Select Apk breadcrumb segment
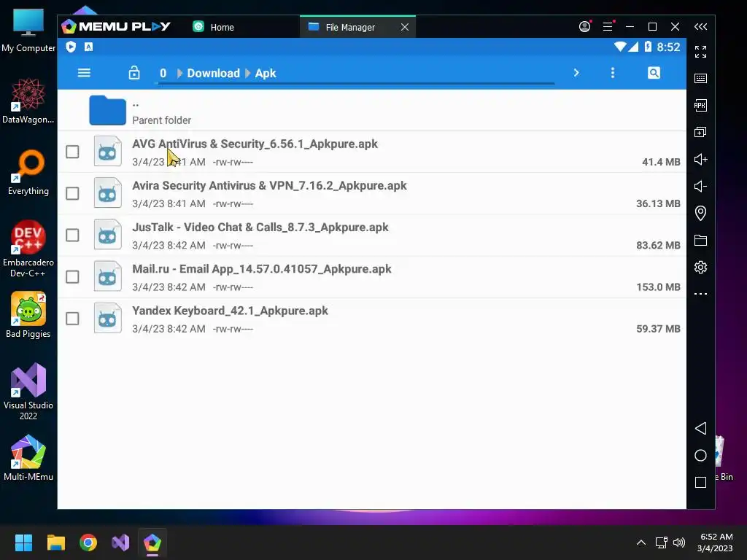747x560 pixels. coord(266,74)
